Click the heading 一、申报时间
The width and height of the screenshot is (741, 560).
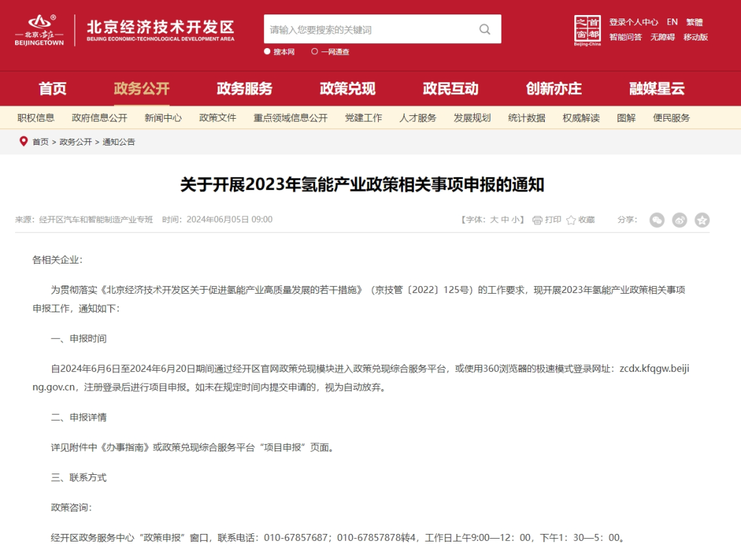click(78, 338)
